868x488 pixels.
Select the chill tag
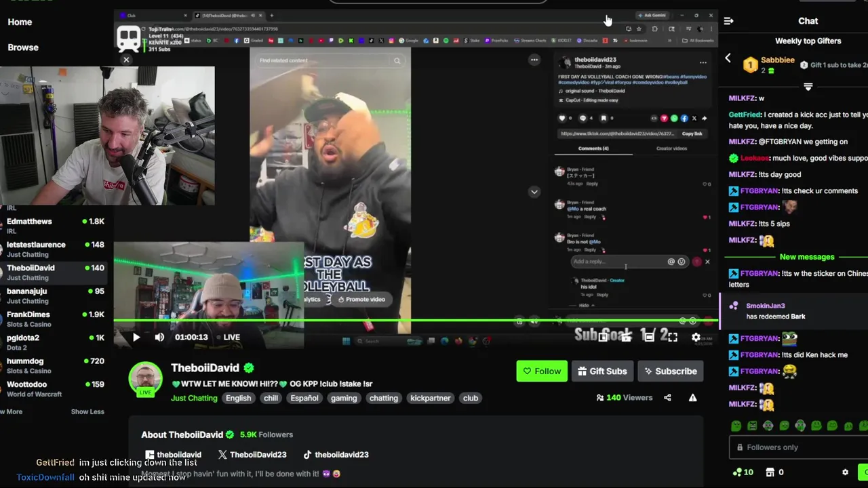271,398
